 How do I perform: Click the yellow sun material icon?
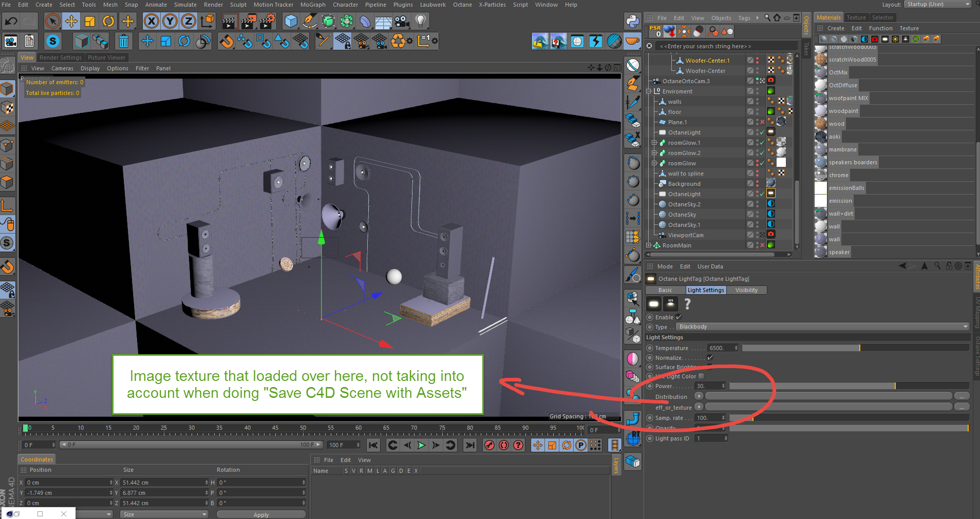pos(895,39)
